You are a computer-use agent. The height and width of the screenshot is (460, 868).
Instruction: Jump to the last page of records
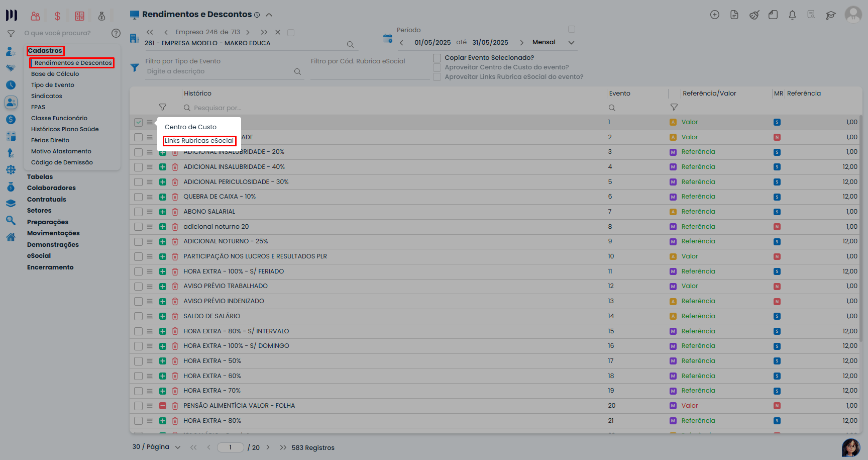[x=283, y=447]
